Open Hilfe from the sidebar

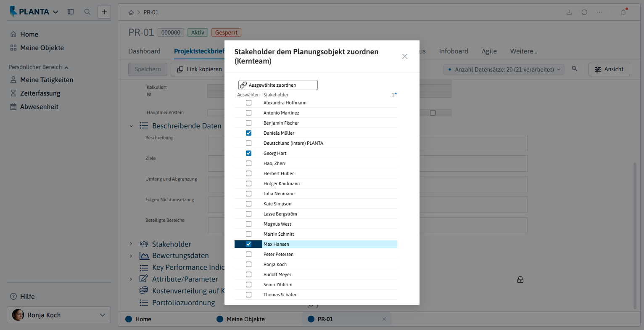point(22,296)
